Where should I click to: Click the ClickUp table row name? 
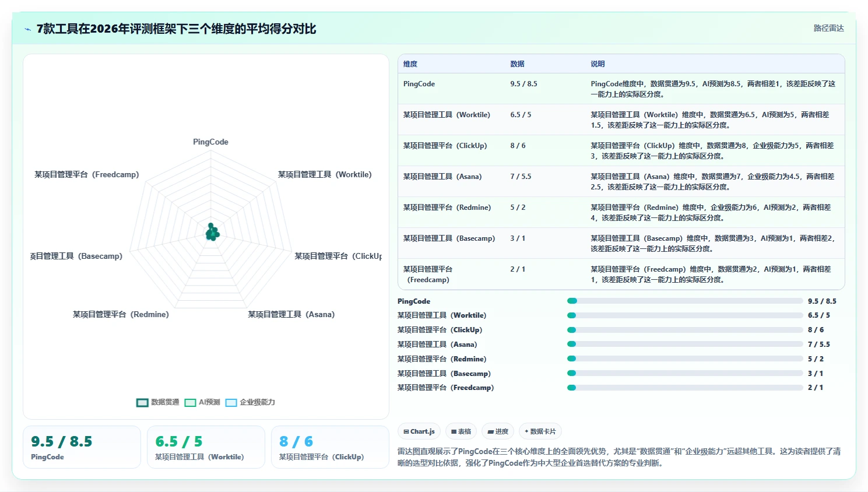pyautogui.click(x=445, y=146)
